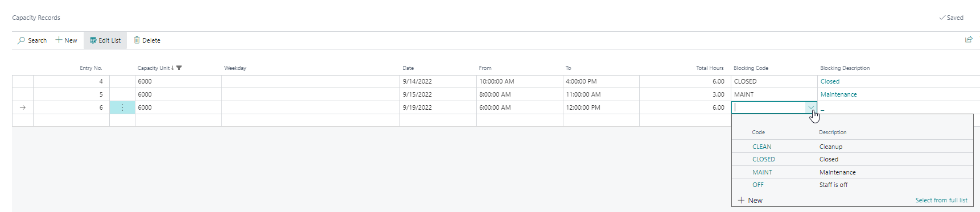Click the date 9/14/2022 cell
980x212 pixels.
point(438,81)
